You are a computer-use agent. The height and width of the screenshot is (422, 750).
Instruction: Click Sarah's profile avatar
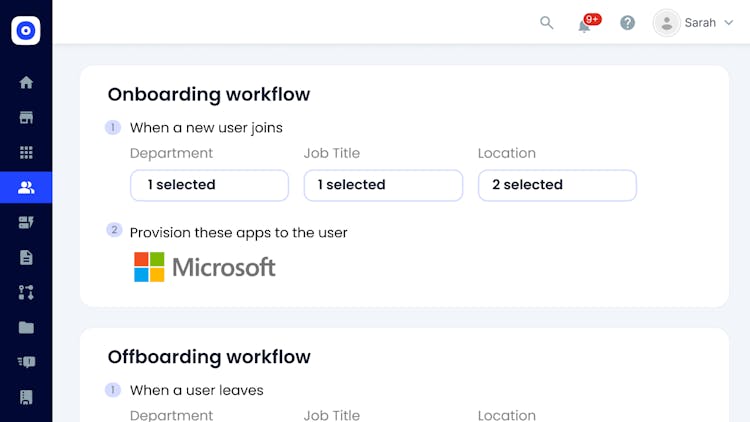click(x=666, y=23)
